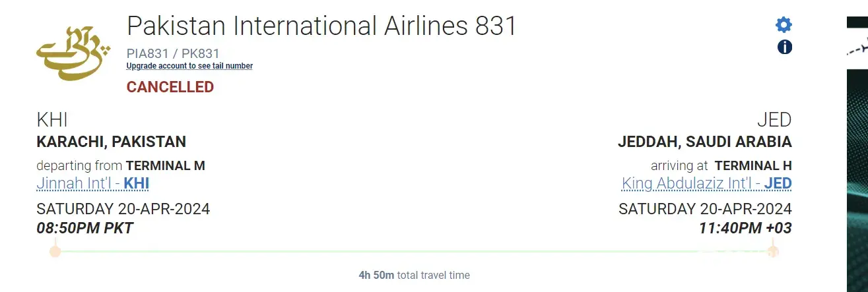Viewport: 868px width, 292px height.
Task: Click the 4h 50m total travel time text
Action: point(414,275)
